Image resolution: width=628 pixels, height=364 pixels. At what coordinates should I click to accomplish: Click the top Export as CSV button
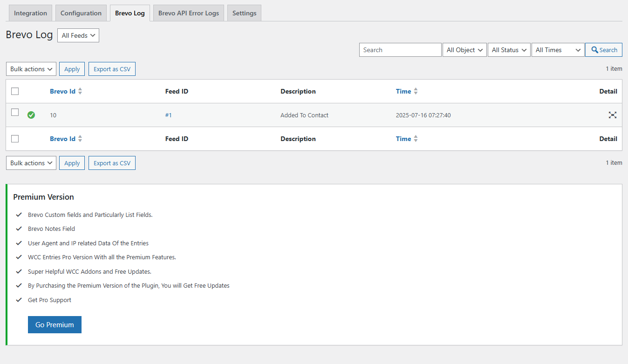(112, 69)
